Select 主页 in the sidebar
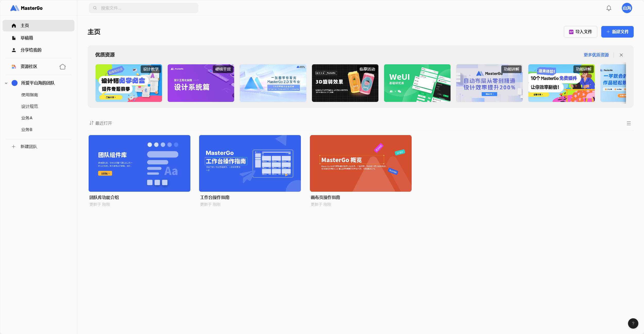This screenshot has height=334, width=644. (38, 25)
